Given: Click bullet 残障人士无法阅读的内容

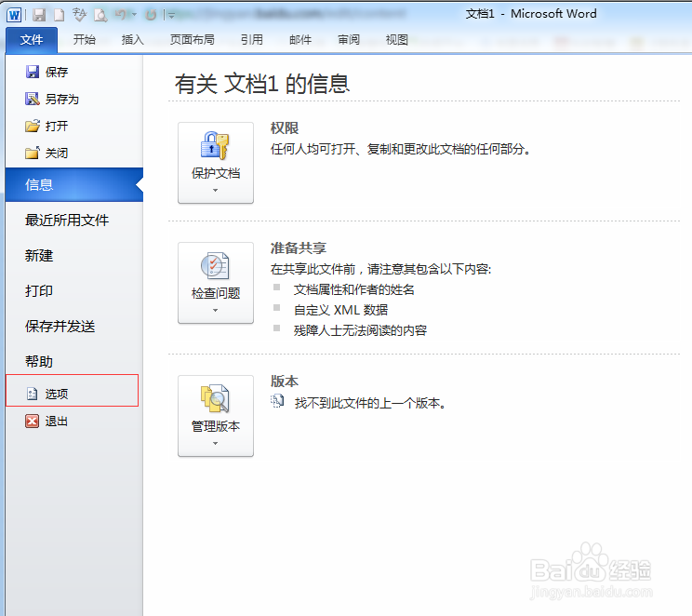Looking at the screenshot, I should tap(360, 330).
